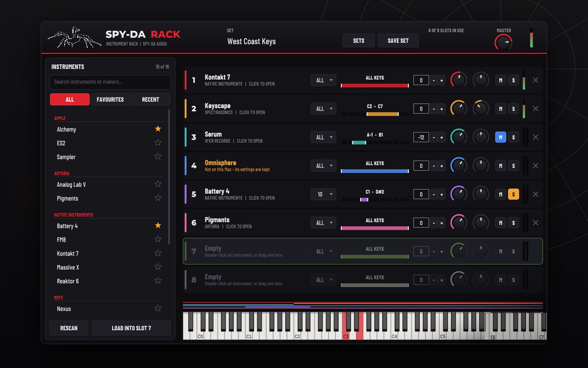Mute the Kontakt 7 slot
Image resolution: width=588 pixels, height=368 pixels.
[501, 80]
